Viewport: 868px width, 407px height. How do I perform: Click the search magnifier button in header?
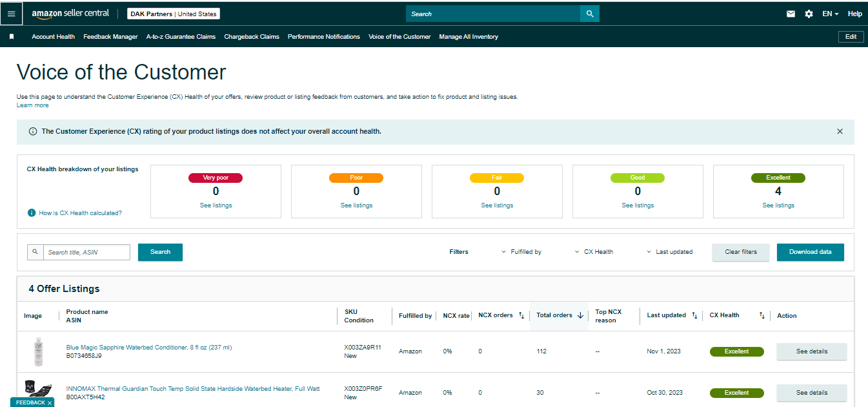tap(590, 14)
